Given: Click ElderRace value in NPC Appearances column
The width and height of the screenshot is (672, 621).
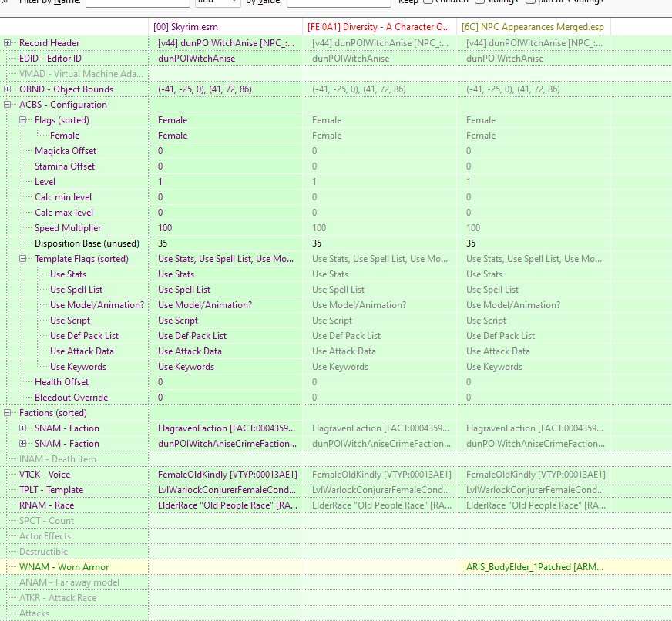Looking at the screenshot, I should point(533,505).
